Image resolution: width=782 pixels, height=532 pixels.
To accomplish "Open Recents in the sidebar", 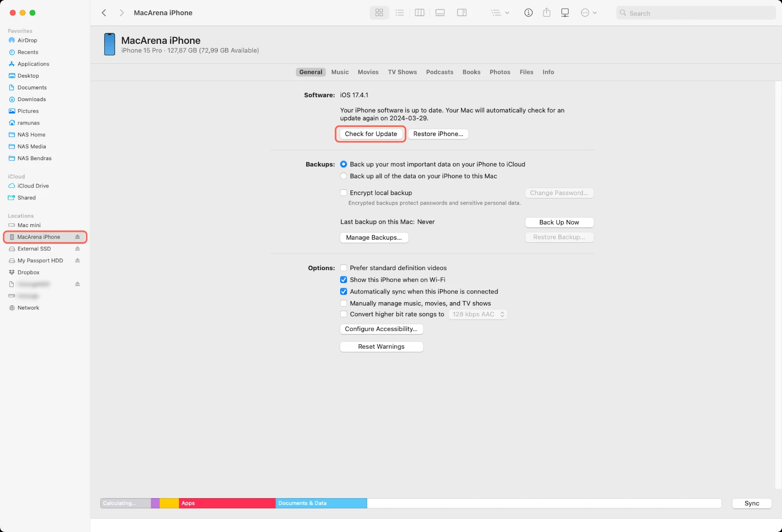I will pos(28,52).
